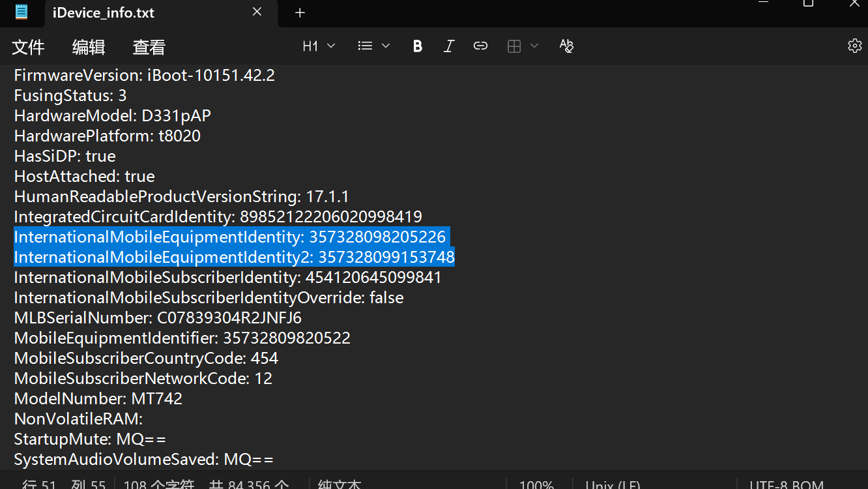
Task: Expand the list style dropdown
Action: (373, 46)
